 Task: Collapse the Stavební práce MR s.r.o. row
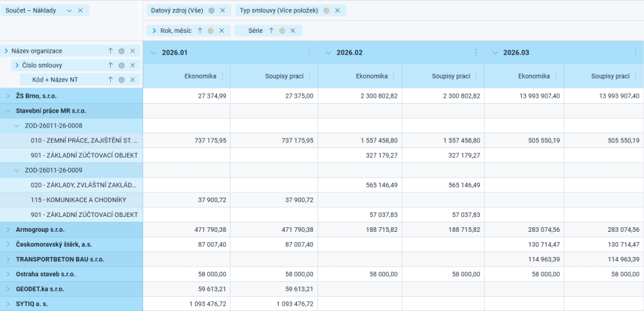tap(8, 111)
